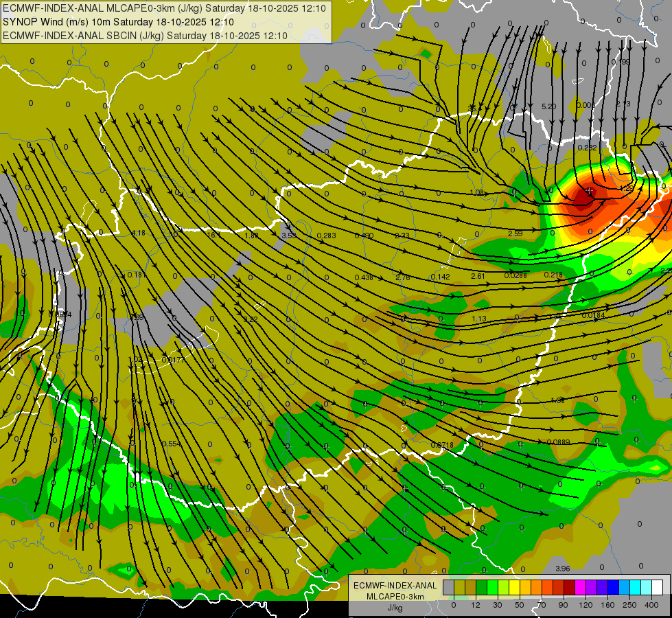Pick the dark green legend swatch
The height and width of the screenshot is (618, 672).
[482, 587]
